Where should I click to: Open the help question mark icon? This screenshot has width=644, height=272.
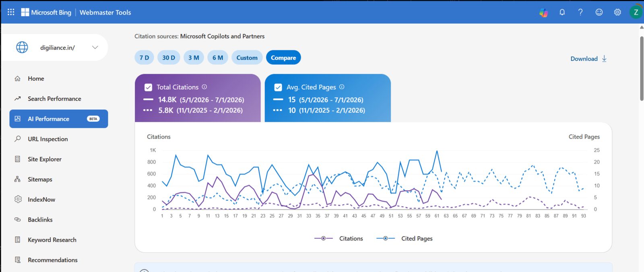[x=580, y=12]
